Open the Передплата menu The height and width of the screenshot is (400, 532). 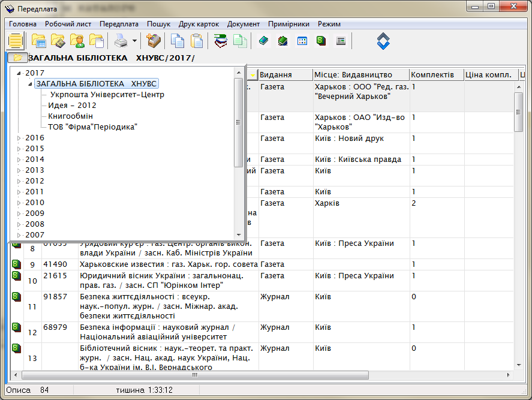pos(119,24)
